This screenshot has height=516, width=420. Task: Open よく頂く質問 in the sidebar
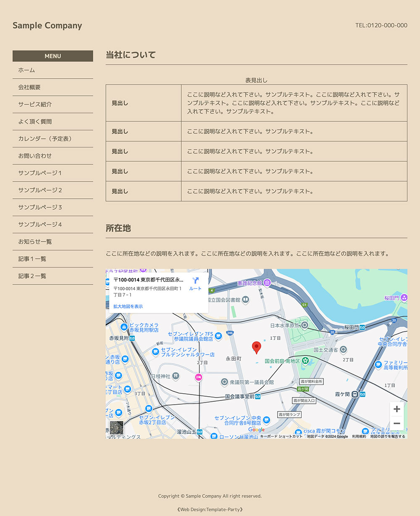coord(53,121)
